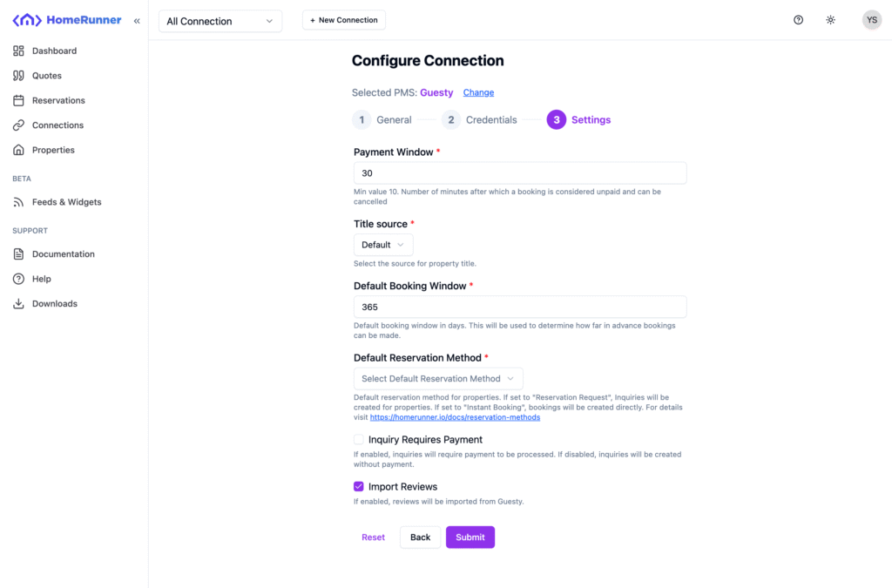
Task: Enable the Inquiry Requires Payment checkbox
Action: click(x=359, y=440)
